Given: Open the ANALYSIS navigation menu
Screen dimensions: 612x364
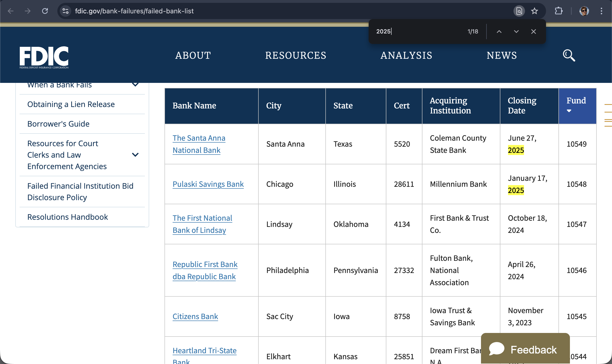Looking at the screenshot, I should pos(406,55).
